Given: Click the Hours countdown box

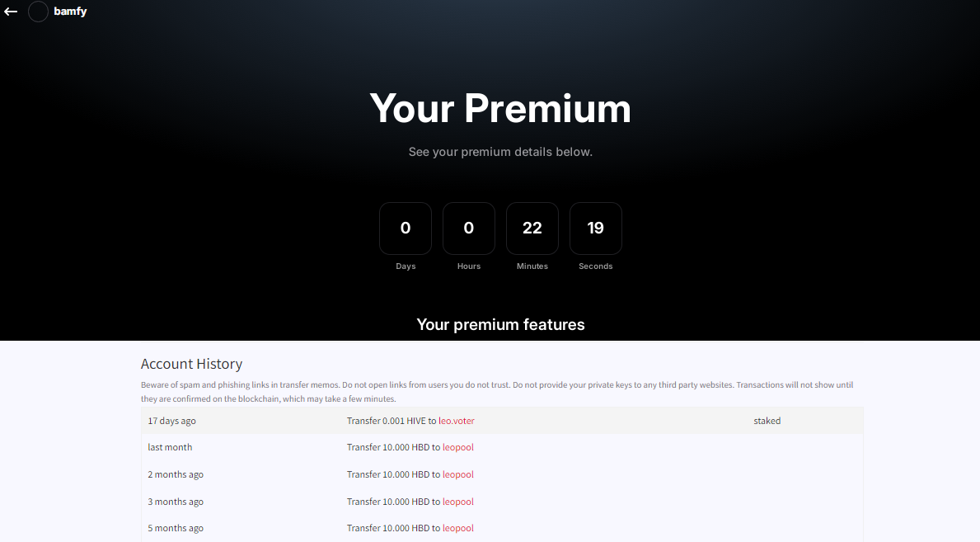Looking at the screenshot, I should (468, 229).
